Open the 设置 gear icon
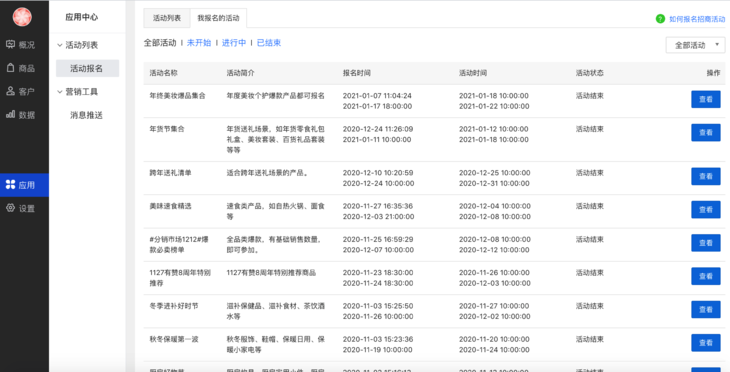 (10, 208)
